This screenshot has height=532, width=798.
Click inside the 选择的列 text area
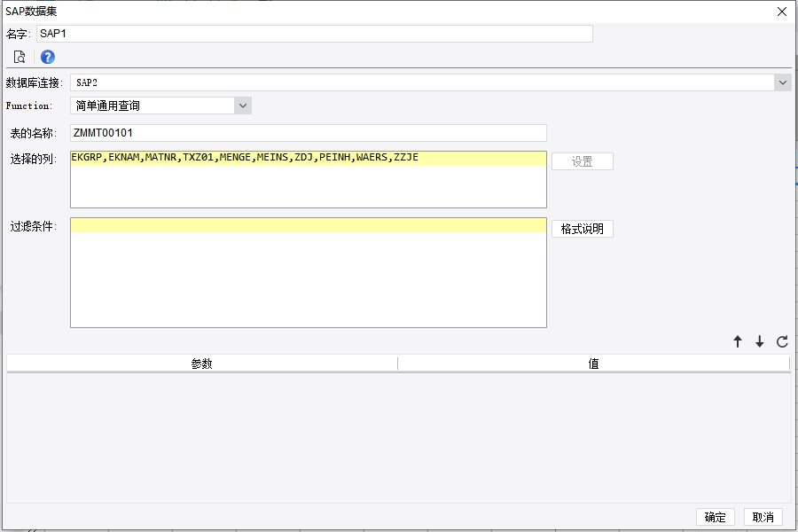[x=309, y=179]
